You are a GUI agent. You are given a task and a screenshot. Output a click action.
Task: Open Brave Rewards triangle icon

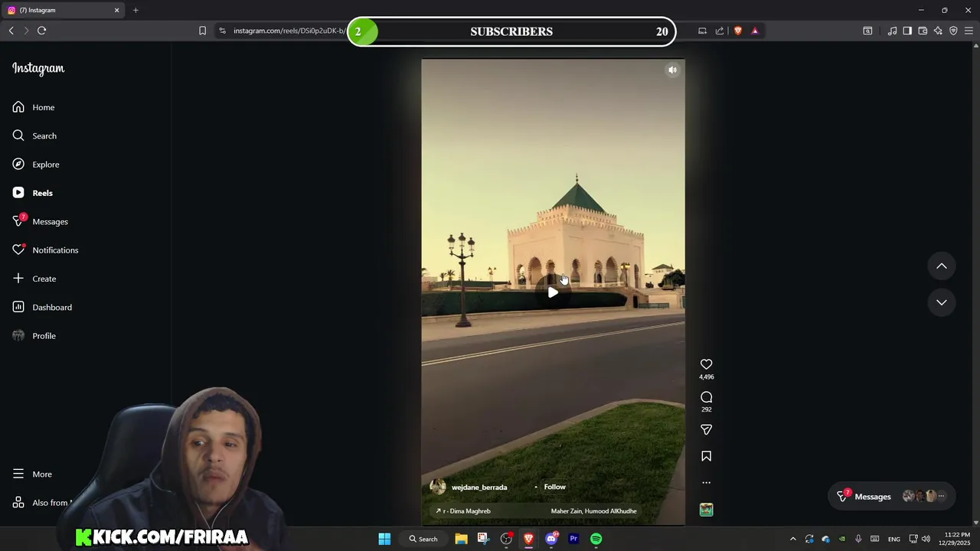point(755,31)
